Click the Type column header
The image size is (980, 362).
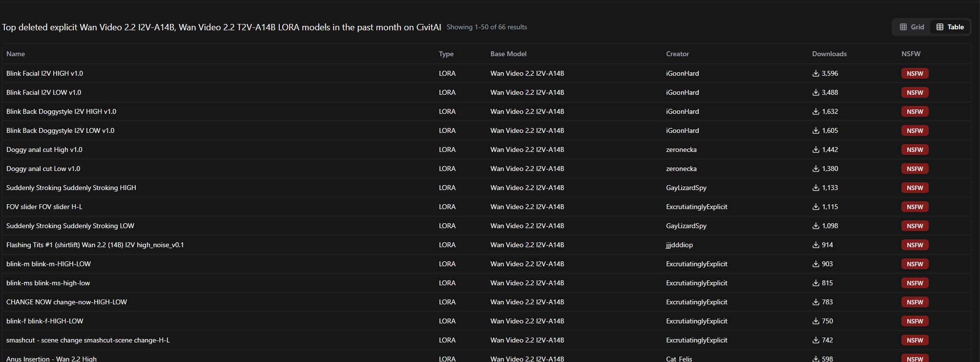click(446, 54)
